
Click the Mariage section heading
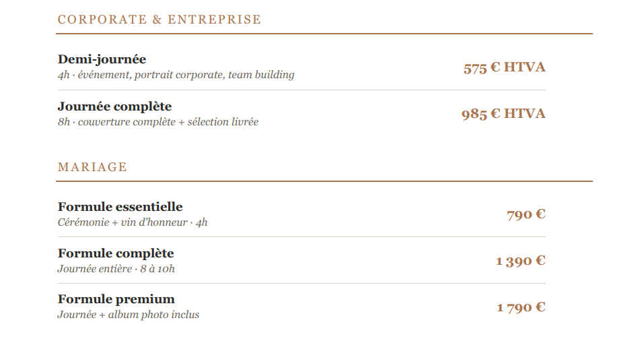(92, 167)
